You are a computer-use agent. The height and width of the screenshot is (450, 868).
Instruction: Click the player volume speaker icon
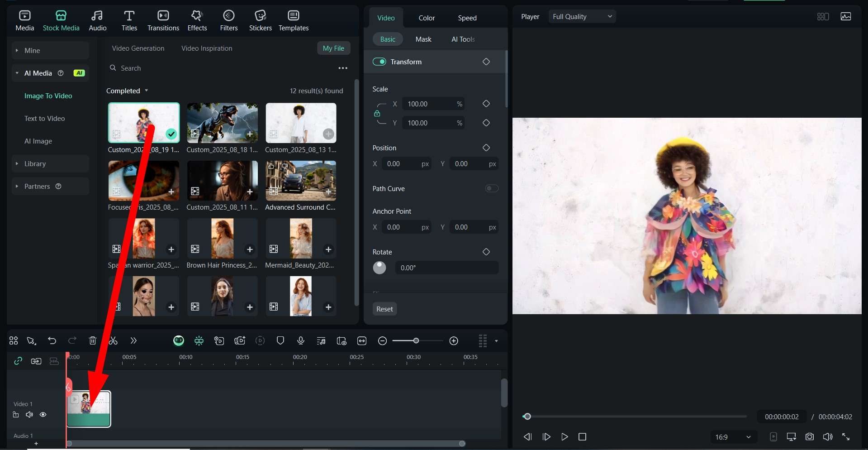(x=828, y=437)
